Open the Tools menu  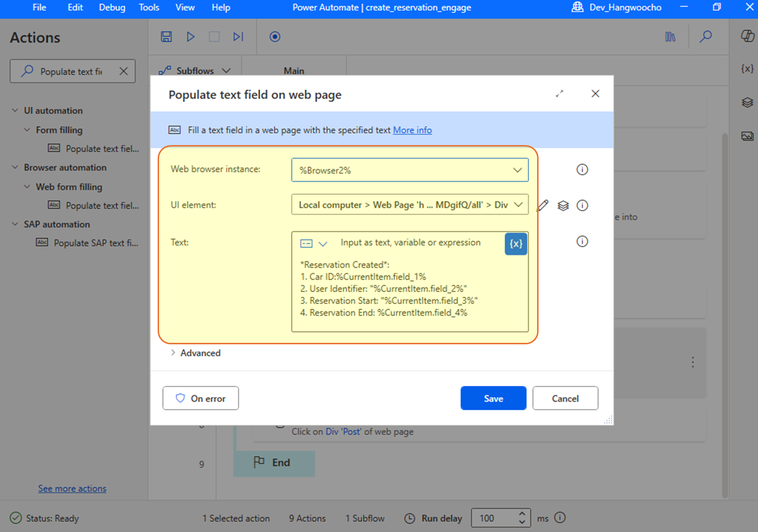[149, 8]
